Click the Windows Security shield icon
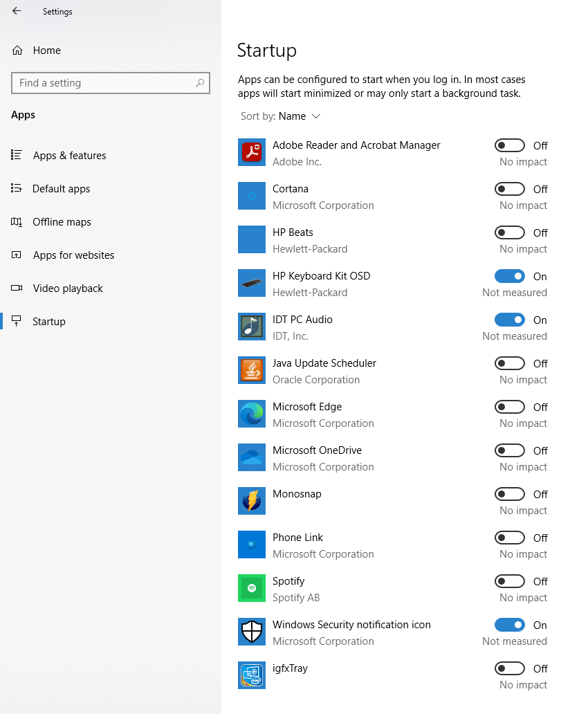Screen dimensions: 588x714 point(251,632)
